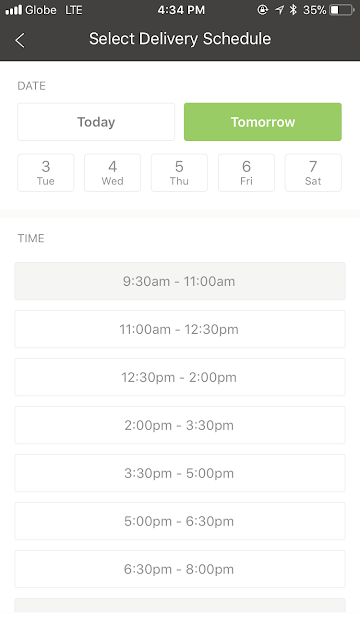Select Today as delivery date
The width and height of the screenshot is (360, 640).
tap(96, 122)
